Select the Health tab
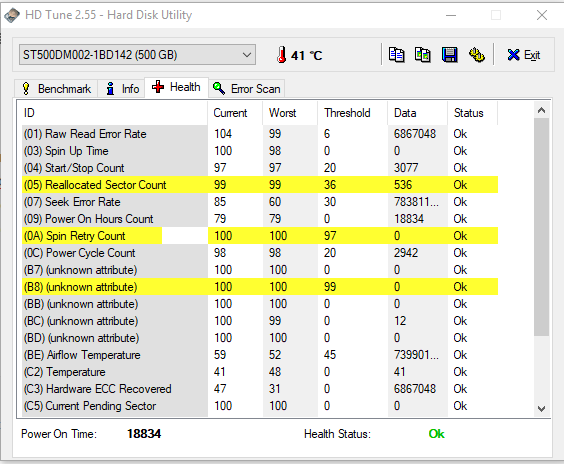The height and width of the screenshot is (464, 564). click(176, 87)
